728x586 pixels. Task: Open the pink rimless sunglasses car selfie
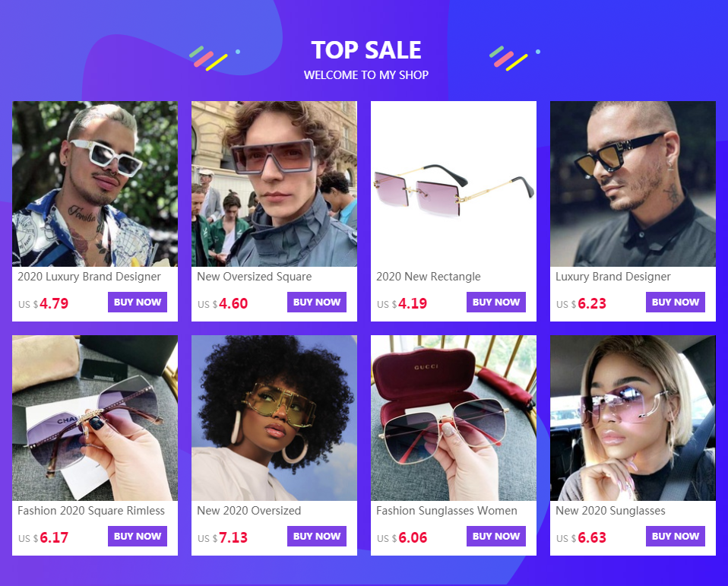click(x=633, y=418)
